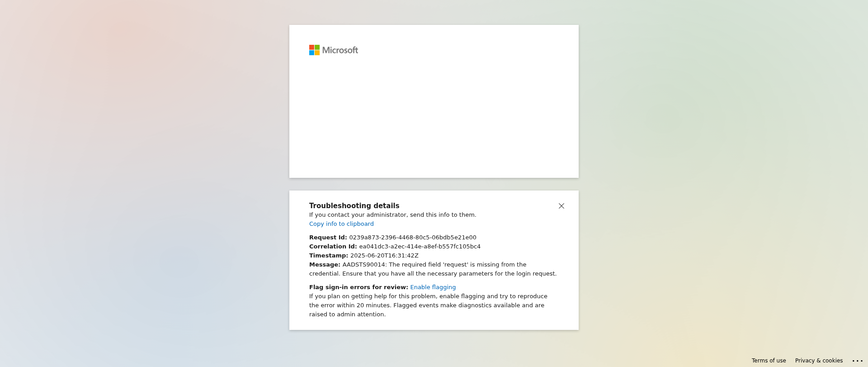This screenshot has height=367, width=868.
Task: Close the Troubleshooting details panel
Action: coord(561,206)
